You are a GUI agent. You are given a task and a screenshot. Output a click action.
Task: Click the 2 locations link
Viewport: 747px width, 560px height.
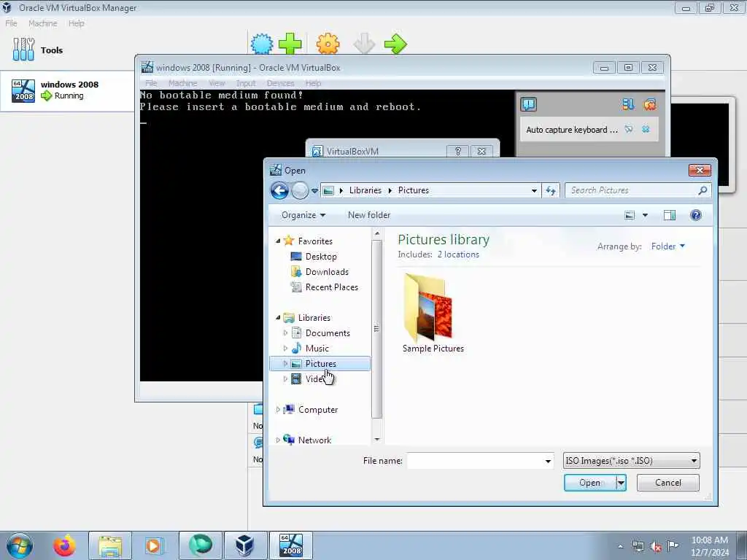tap(458, 254)
